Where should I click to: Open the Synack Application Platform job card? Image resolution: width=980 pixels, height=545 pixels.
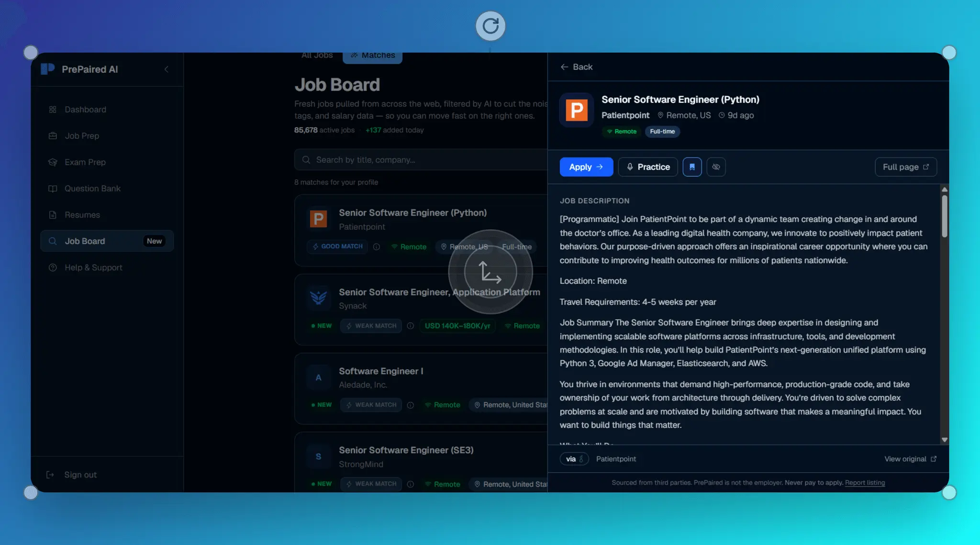click(421, 310)
